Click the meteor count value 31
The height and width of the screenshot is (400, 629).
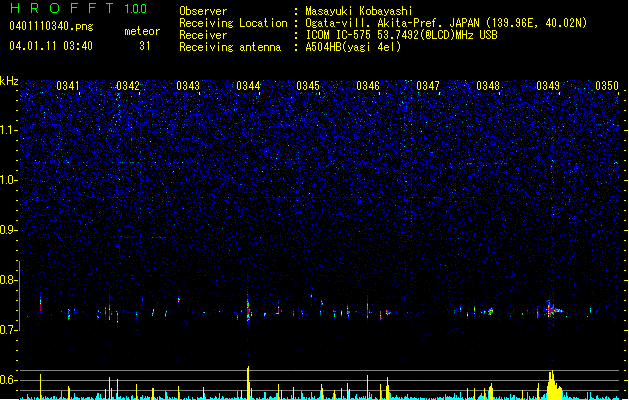(144, 46)
